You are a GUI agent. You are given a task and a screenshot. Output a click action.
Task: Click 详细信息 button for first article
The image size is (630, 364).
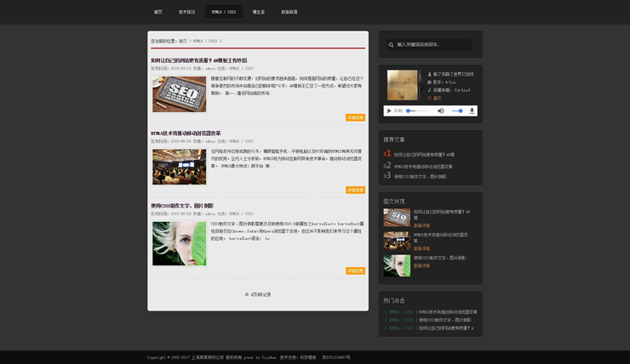tap(355, 118)
